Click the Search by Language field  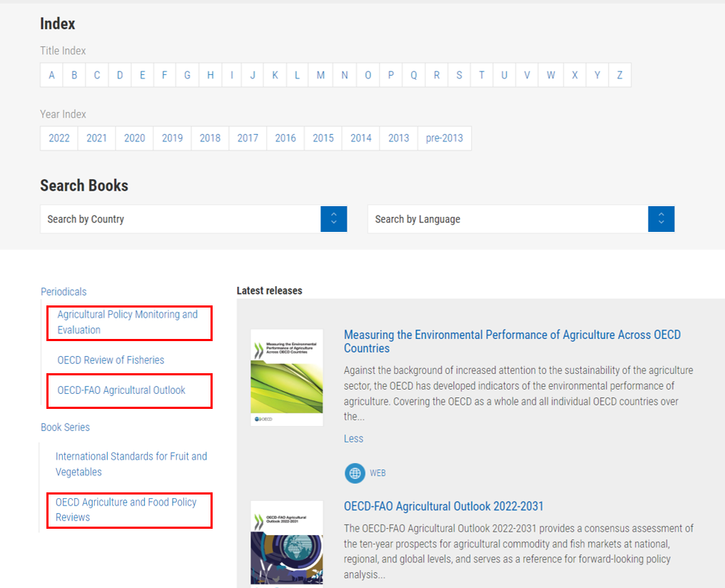point(521,219)
